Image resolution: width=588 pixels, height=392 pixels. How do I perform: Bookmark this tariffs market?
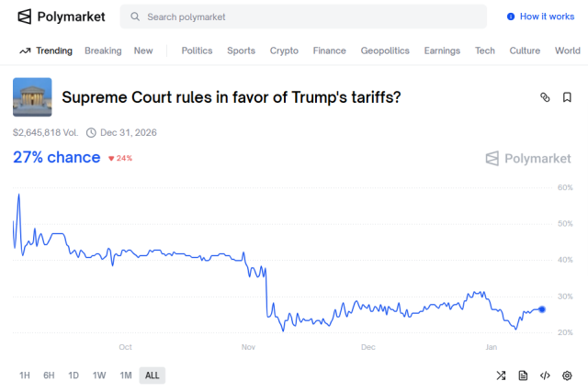coord(567,96)
